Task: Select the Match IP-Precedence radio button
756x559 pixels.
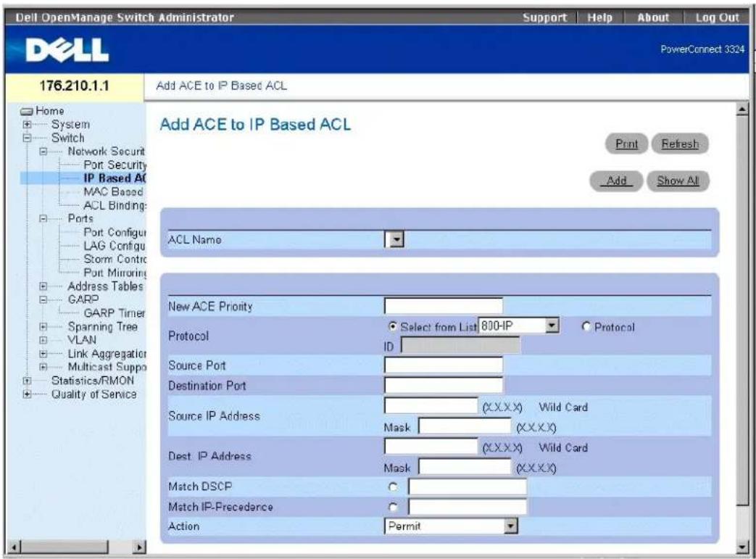Action: click(393, 507)
